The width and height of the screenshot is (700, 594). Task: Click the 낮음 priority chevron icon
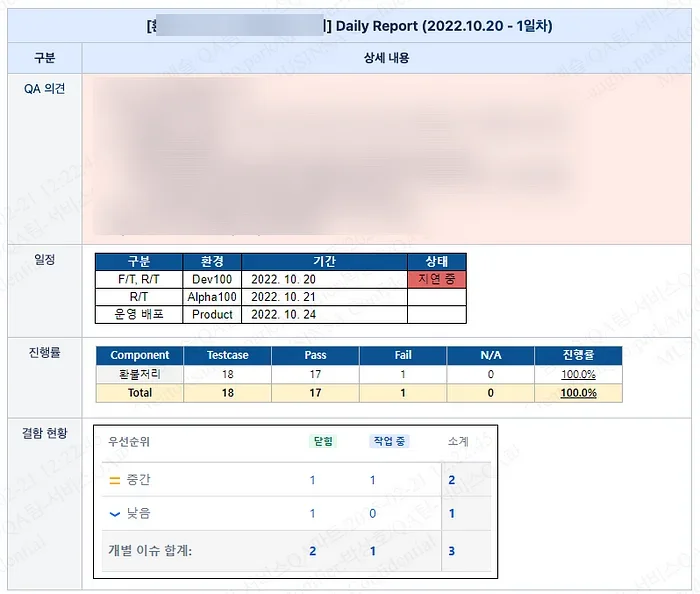[115, 514]
